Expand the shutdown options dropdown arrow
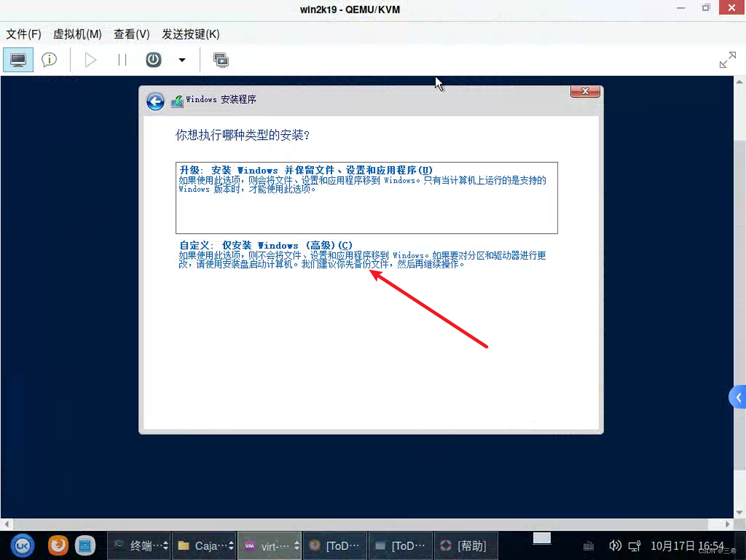Viewport: 746px width, 560px height. pos(182,60)
